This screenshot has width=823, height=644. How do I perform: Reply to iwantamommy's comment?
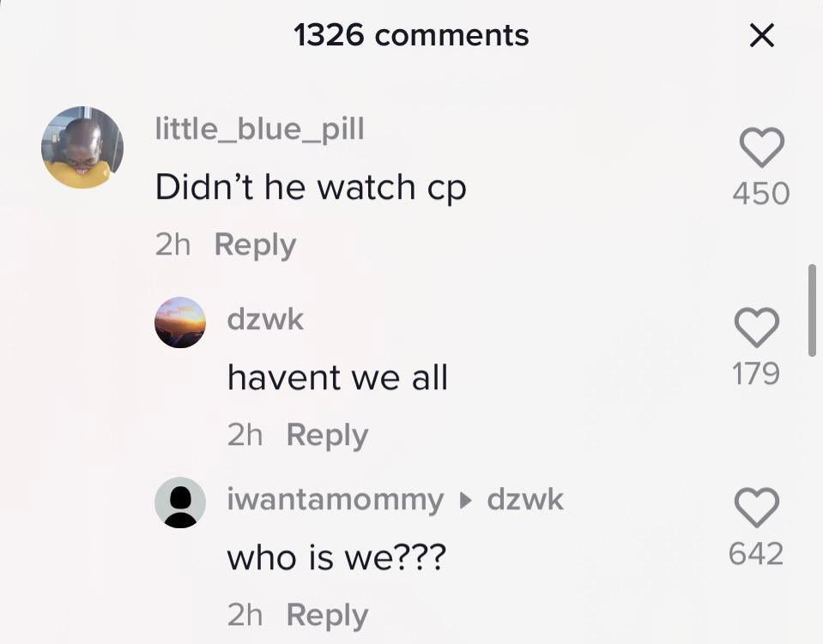[x=328, y=616]
